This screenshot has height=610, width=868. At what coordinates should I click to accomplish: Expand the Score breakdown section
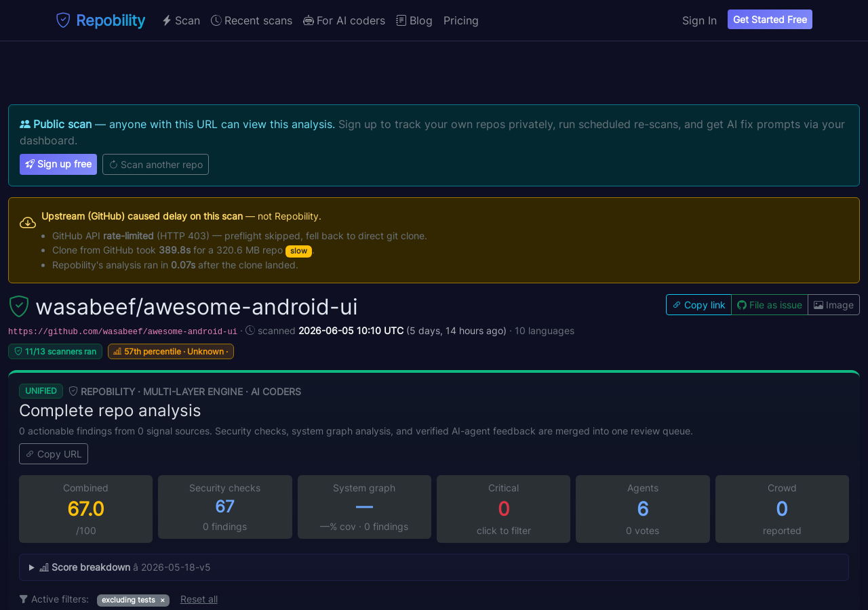[434, 567]
